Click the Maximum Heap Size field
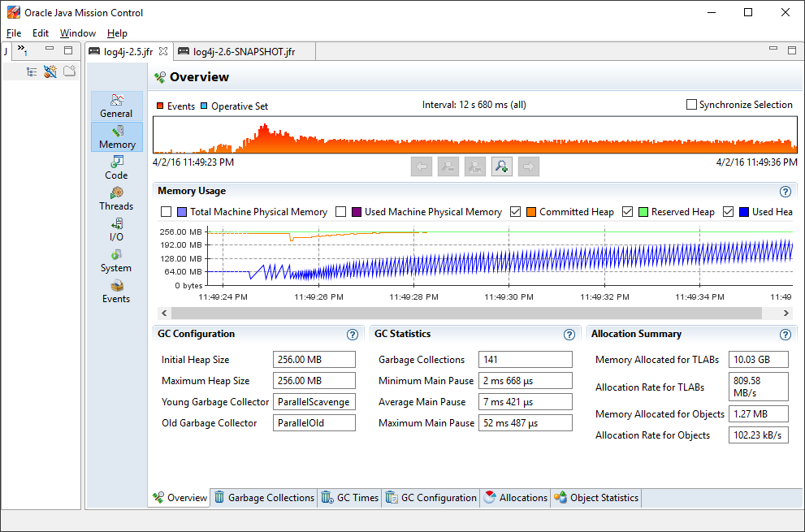 point(314,381)
